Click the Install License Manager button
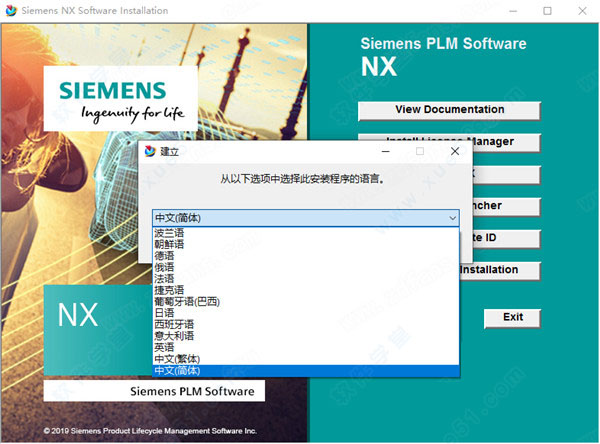This screenshot has height=444, width=600. (449, 142)
